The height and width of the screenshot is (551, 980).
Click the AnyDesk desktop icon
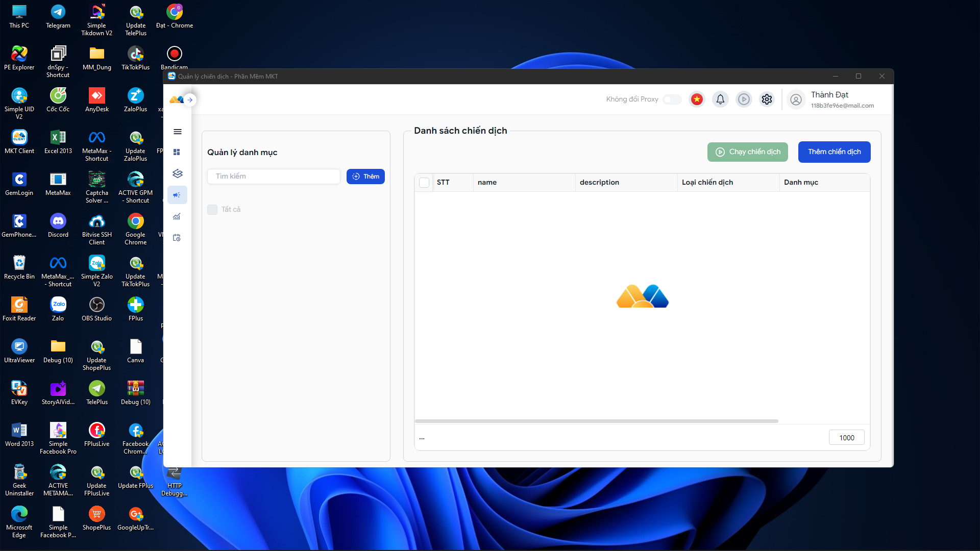pos(97,100)
